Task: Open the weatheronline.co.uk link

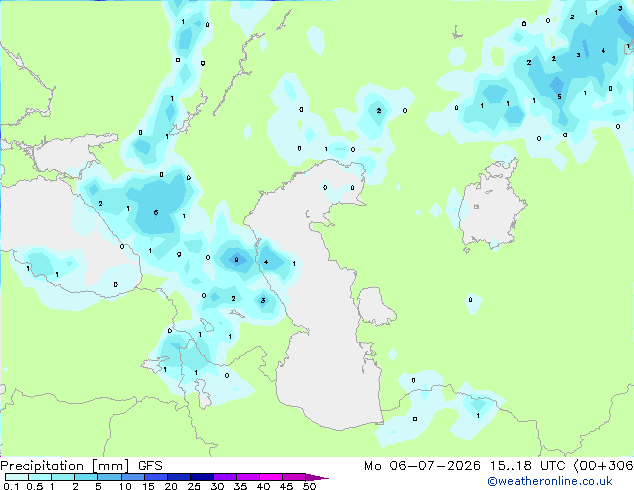Action: 549,481
